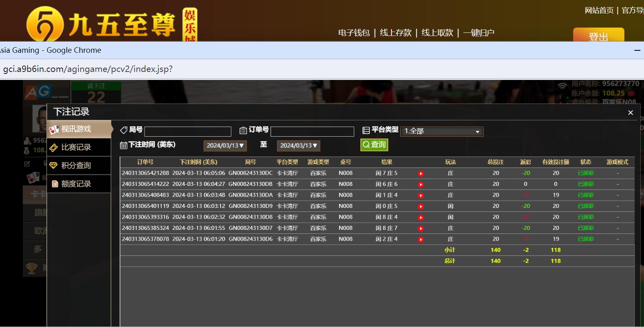Click the 下注记录 dialog title
644x327 pixels.
[71, 112]
